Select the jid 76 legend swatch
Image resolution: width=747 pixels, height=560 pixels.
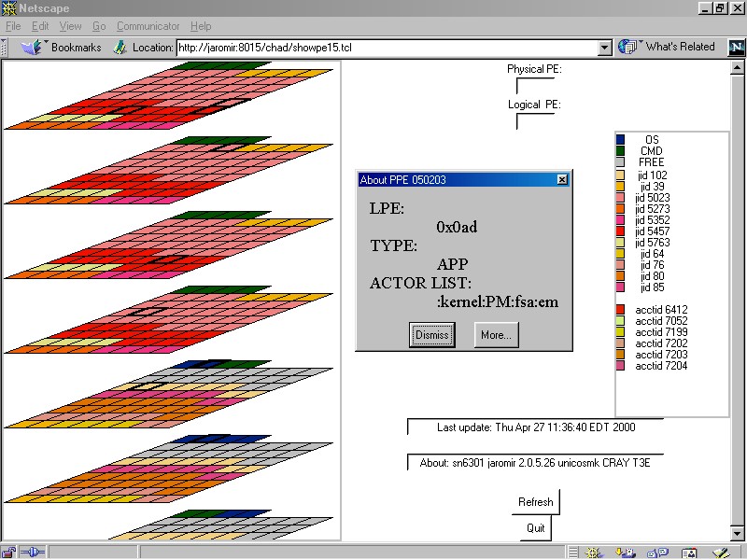(620, 264)
